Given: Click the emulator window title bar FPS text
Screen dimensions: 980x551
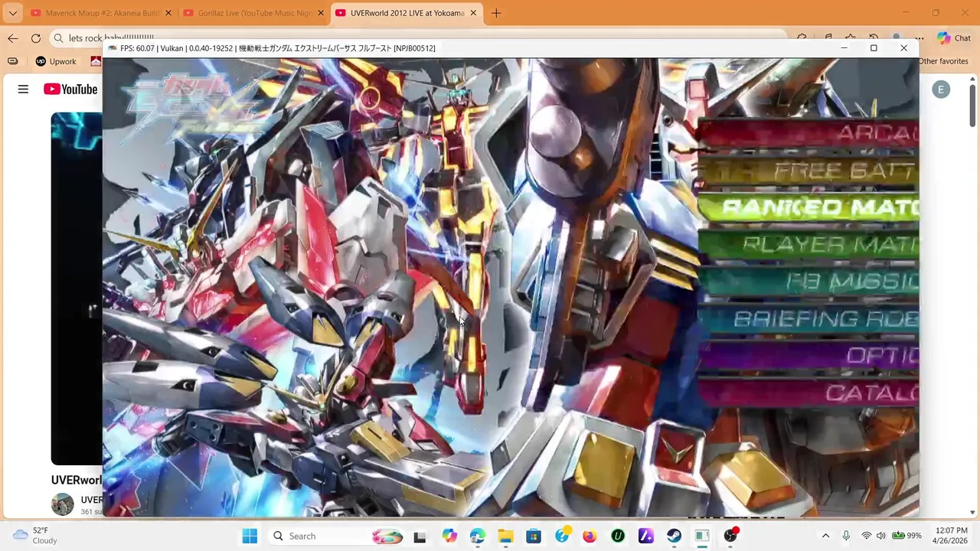Looking at the screenshot, I should (277, 48).
